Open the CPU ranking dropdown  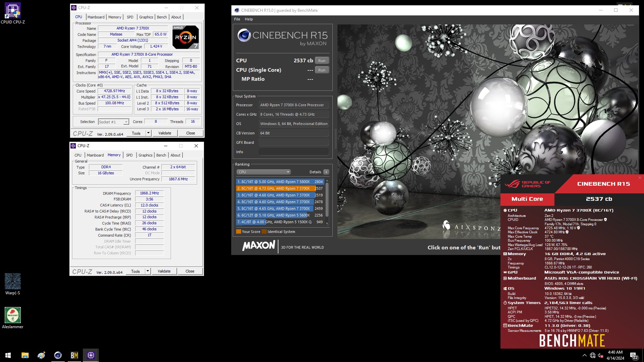pyautogui.click(x=264, y=172)
